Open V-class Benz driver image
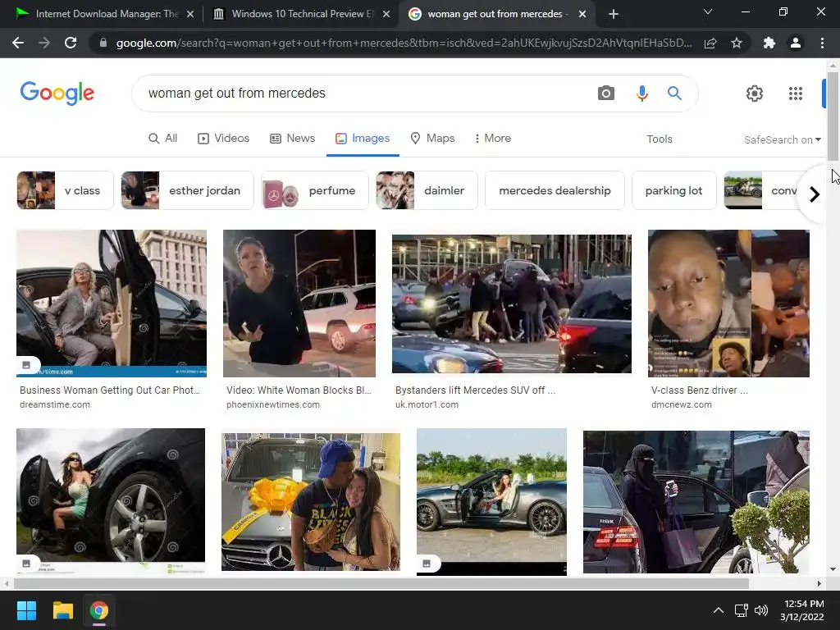The image size is (840, 630). 728,304
